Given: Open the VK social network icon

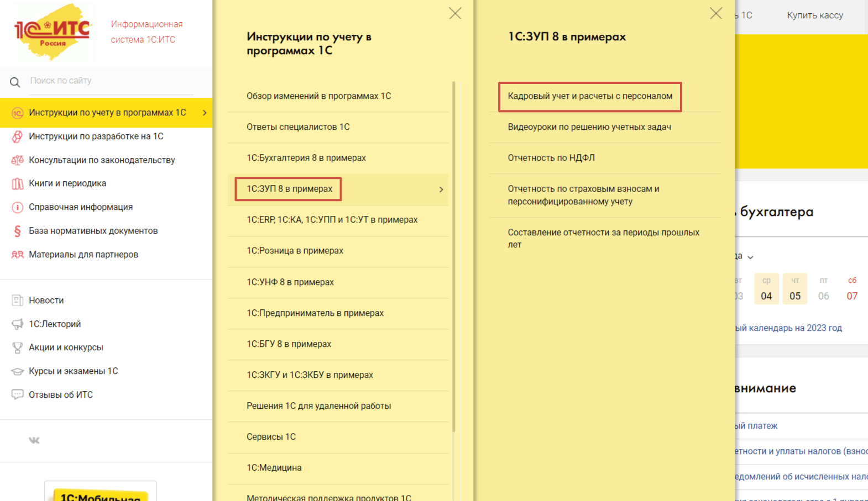Looking at the screenshot, I should [34, 440].
